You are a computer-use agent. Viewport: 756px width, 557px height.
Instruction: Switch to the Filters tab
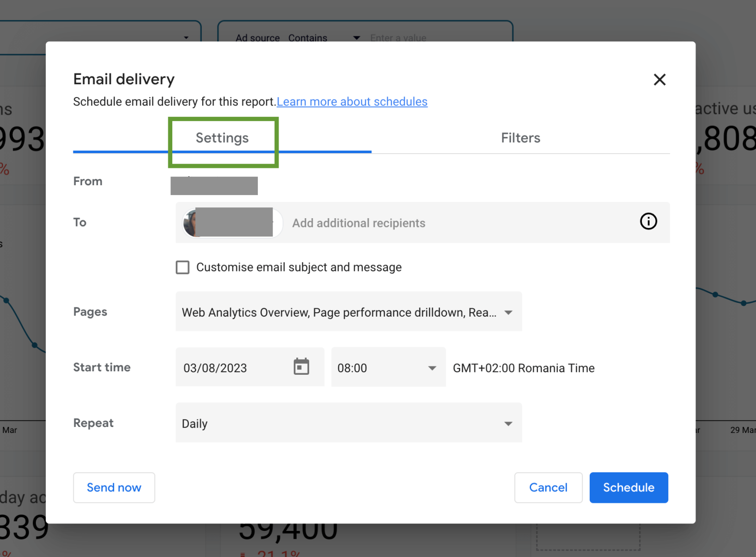click(520, 138)
